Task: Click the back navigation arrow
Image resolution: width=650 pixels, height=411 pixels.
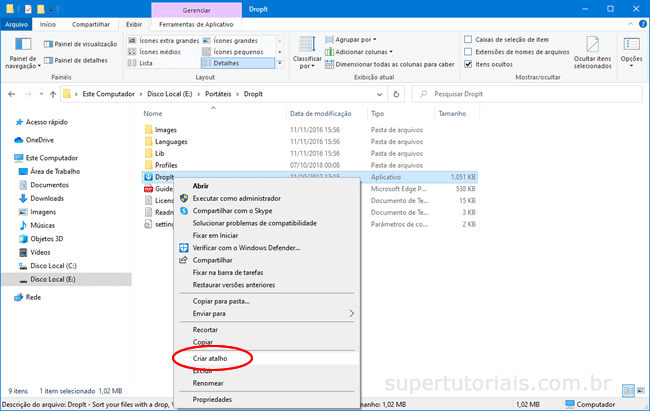Action: coord(11,94)
